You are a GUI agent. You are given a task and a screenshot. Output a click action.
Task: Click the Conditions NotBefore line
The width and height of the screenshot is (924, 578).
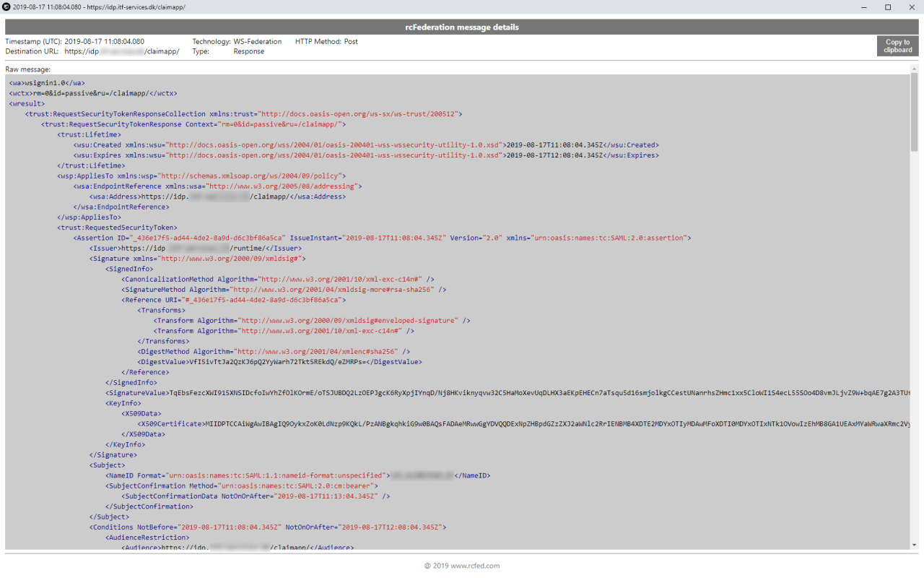click(x=268, y=527)
